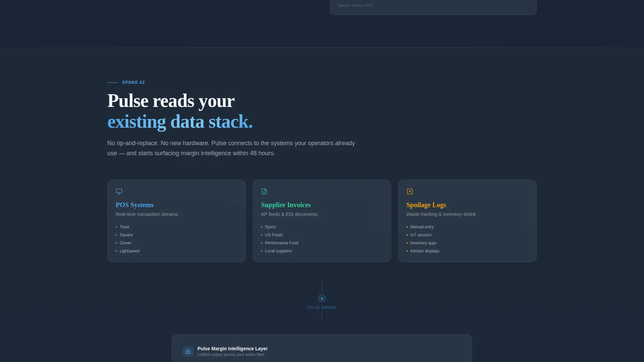Click the Spoilage Logs crossed-box icon
Image resolution: width=644 pixels, height=362 pixels.
(410, 191)
